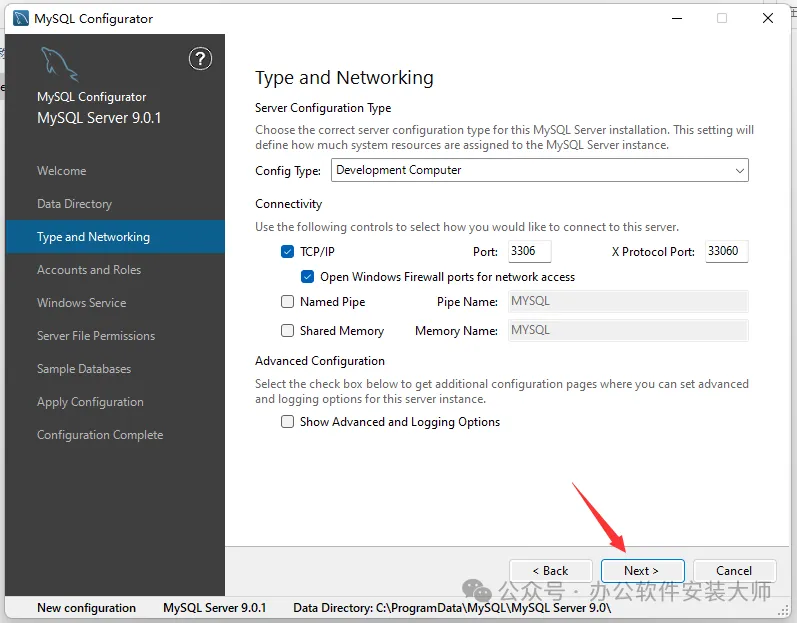Open the Data Directory step
The height and width of the screenshot is (623, 797).
[74, 204]
